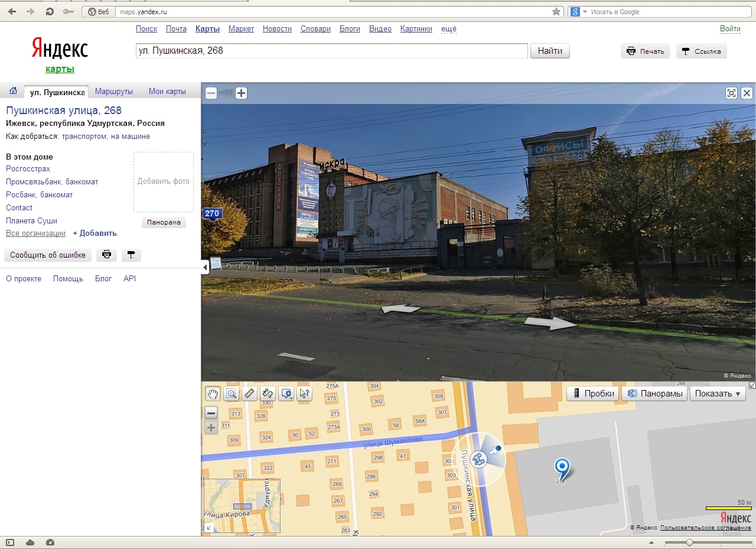Viewport: 756px width, 549px height.
Task: Bookmark the page with the star icon
Action: [x=556, y=11]
